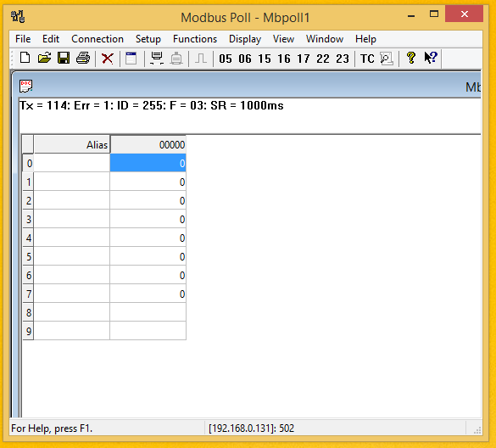The height and width of the screenshot is (448, 496).
Task: Click the Alias cell in row 0
Action: (x=72, y=163)
